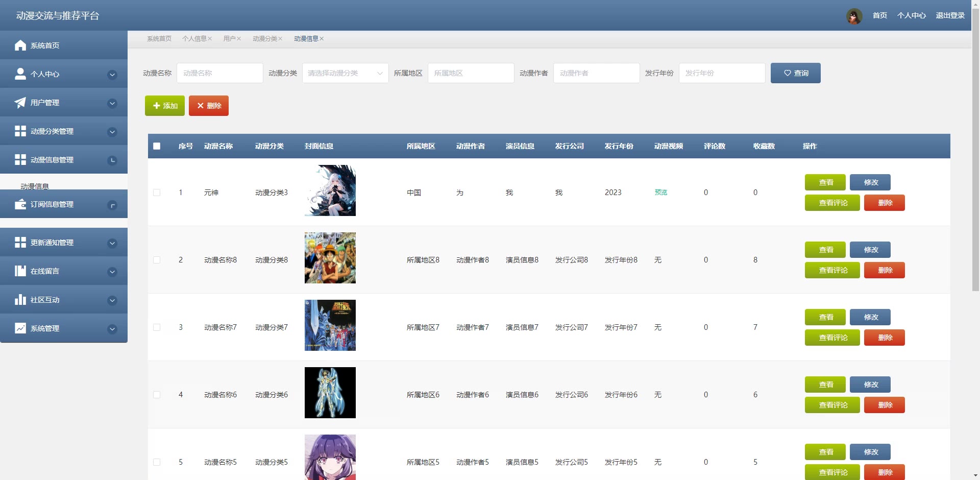Click the 元神 cover thumbnail

[330, 190]
